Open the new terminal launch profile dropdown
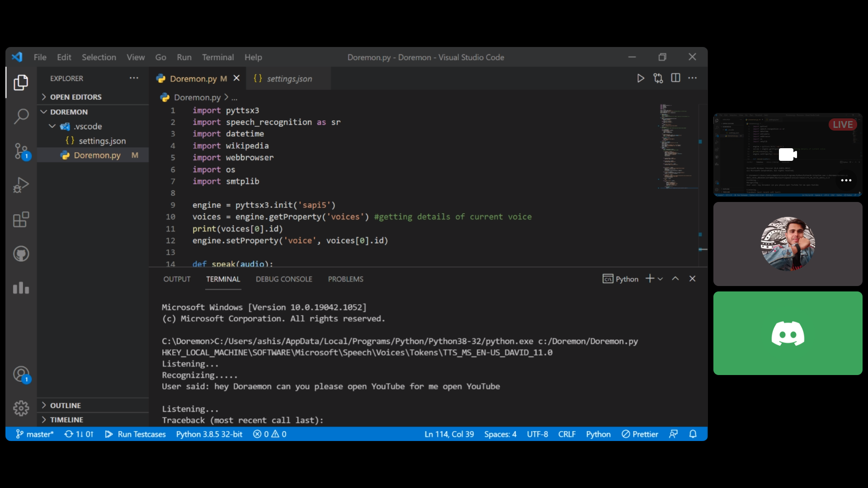The image size is (868, 488). tap(660, 279)
